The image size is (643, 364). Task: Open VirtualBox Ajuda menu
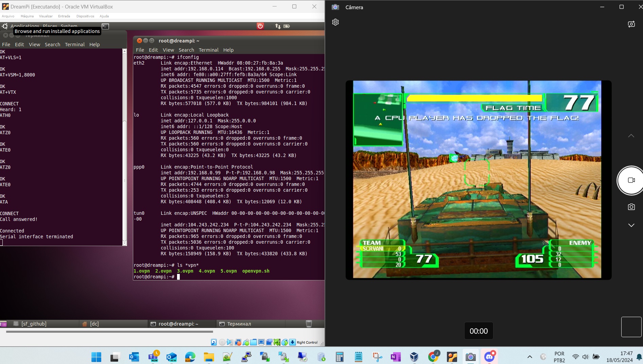[x=104, y=16]
